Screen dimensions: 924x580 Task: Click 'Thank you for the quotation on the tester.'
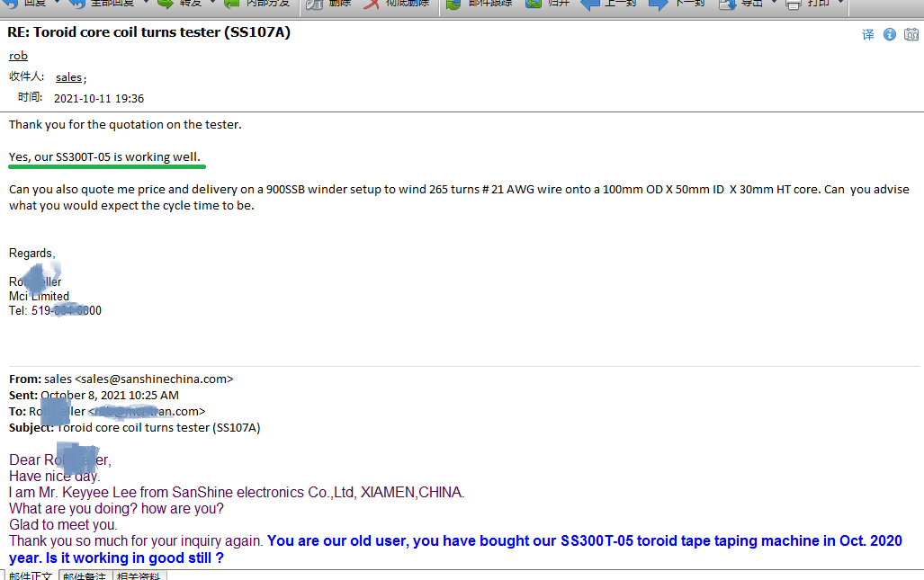click(x=125, y=124)
